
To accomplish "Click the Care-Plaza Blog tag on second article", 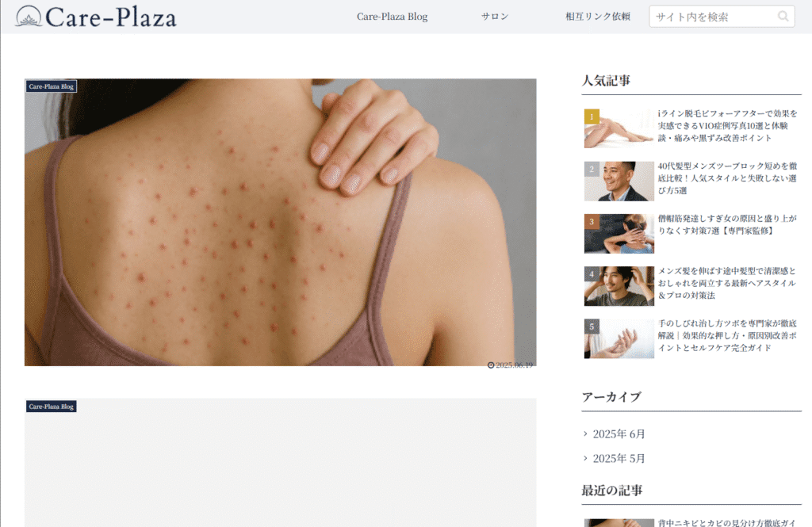I will (x=52, y=407).
